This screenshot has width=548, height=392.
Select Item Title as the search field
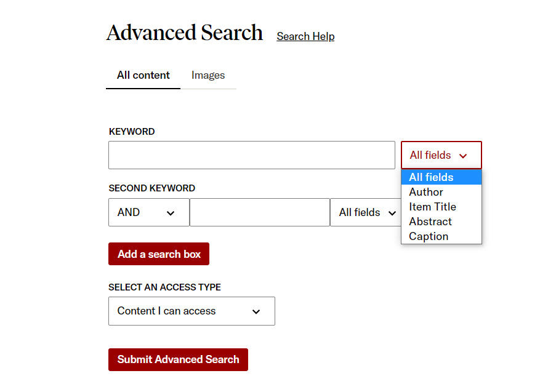pos(433,206)
